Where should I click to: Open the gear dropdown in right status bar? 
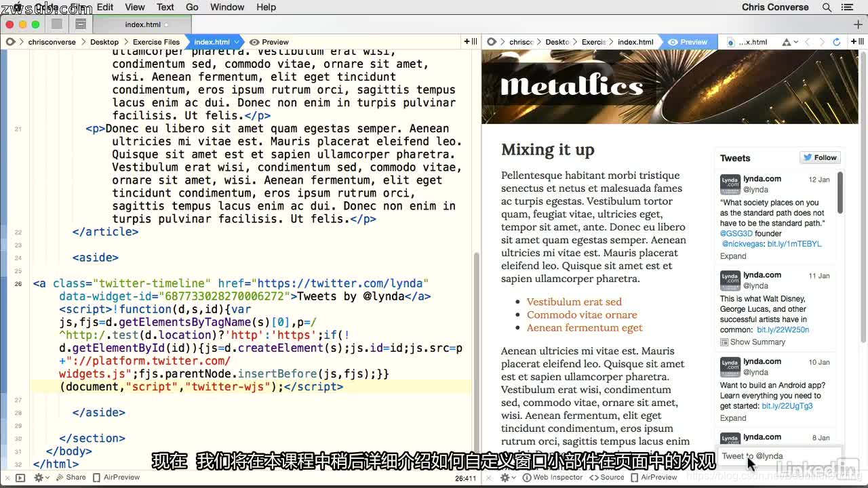pos(508,477)
